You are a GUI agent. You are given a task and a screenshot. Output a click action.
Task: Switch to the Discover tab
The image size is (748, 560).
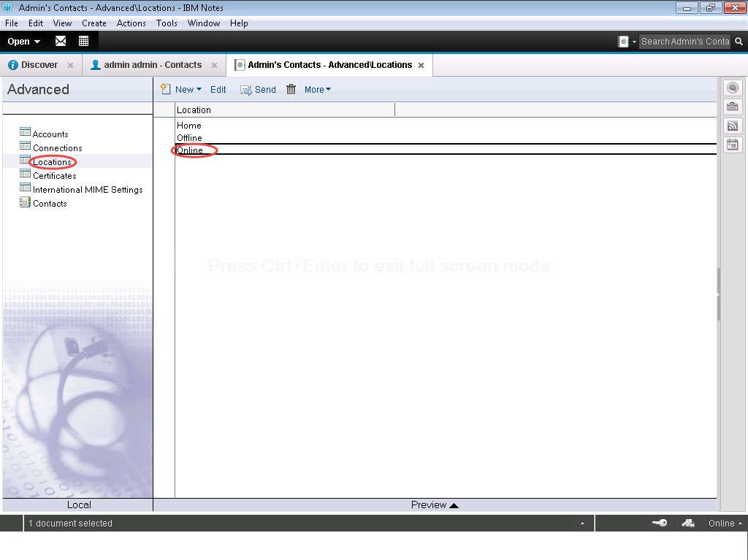click(x=39, y=65)
